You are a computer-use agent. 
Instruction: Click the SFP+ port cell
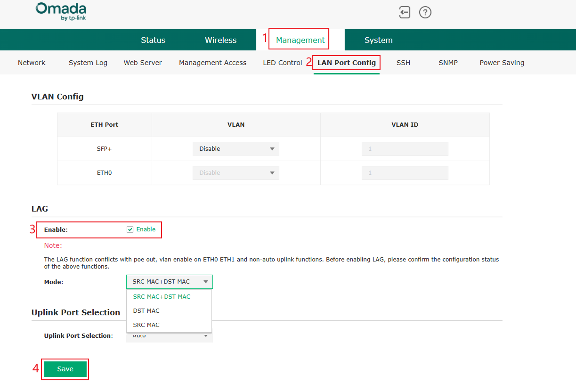pos(104,149)
